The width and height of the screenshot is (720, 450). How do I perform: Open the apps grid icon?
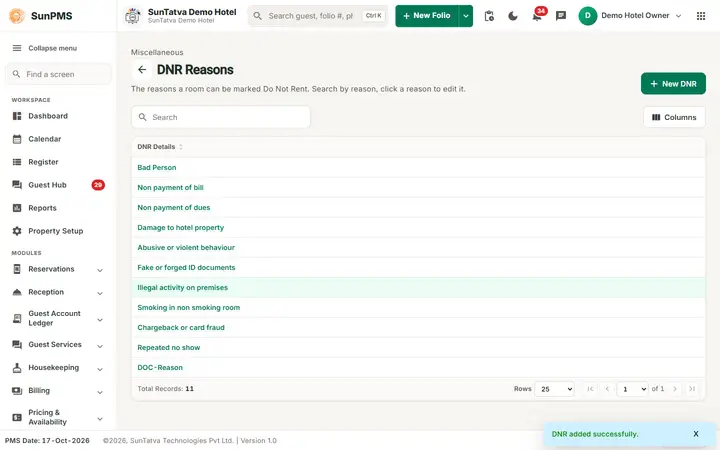pyautogui.click(x=701, y=16)
